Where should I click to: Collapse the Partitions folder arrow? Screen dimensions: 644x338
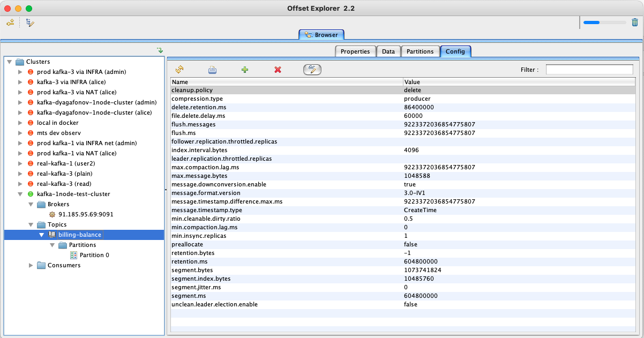coord(53,245)
